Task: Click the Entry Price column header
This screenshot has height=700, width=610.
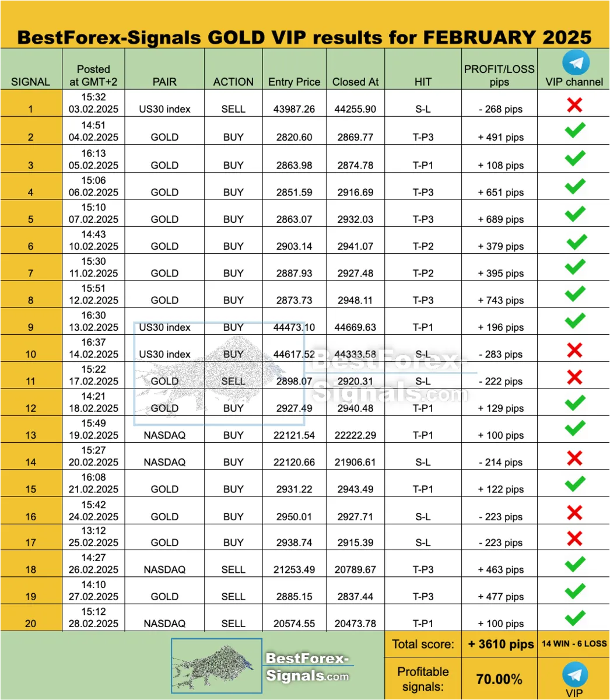Action: 294,82
